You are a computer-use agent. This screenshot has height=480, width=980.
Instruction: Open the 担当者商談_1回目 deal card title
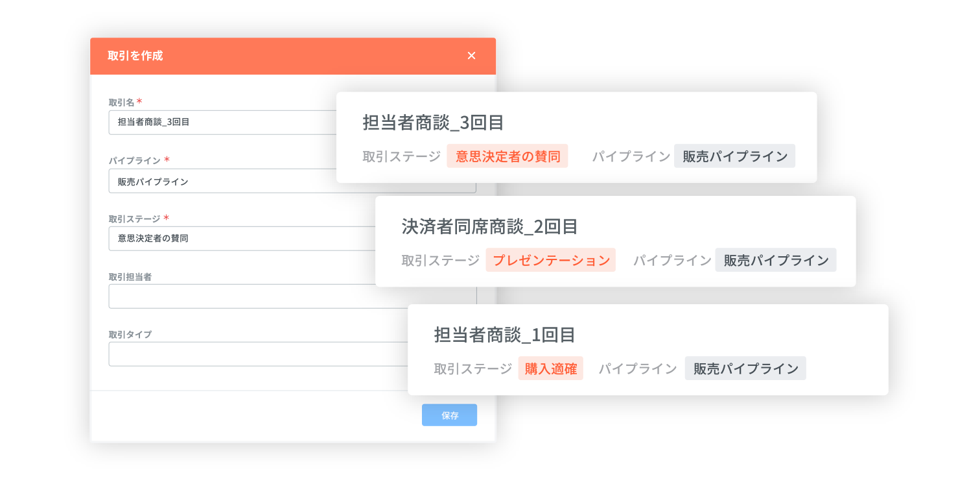505,335
